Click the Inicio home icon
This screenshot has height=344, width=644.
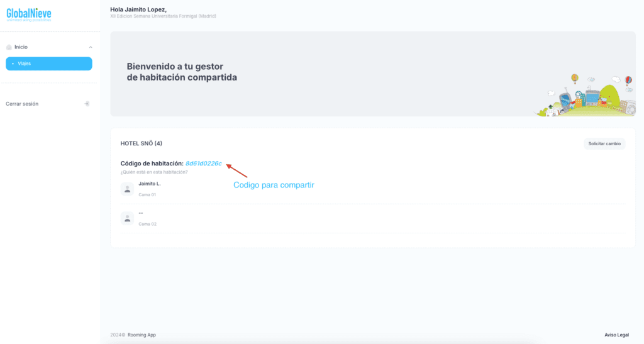(9, 47)
